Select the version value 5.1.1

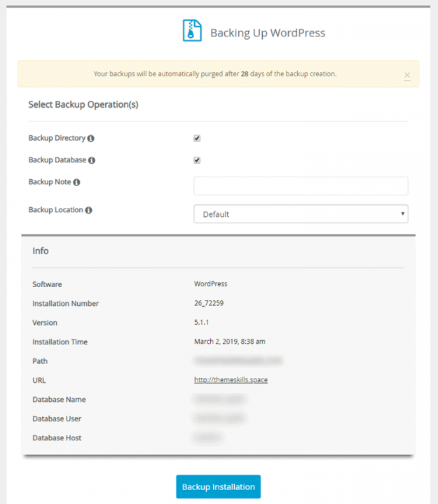point(201,323)
